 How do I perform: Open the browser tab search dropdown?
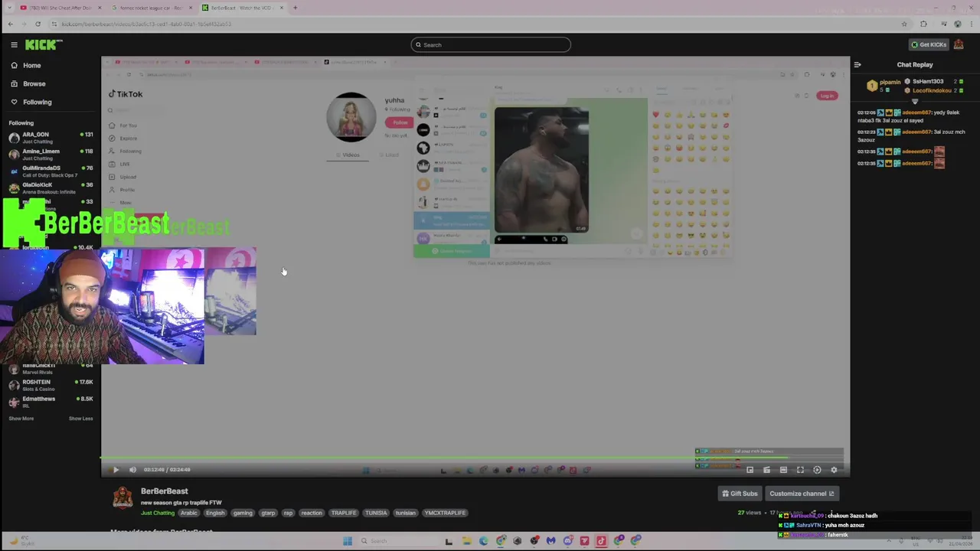[x=9, y=8]
